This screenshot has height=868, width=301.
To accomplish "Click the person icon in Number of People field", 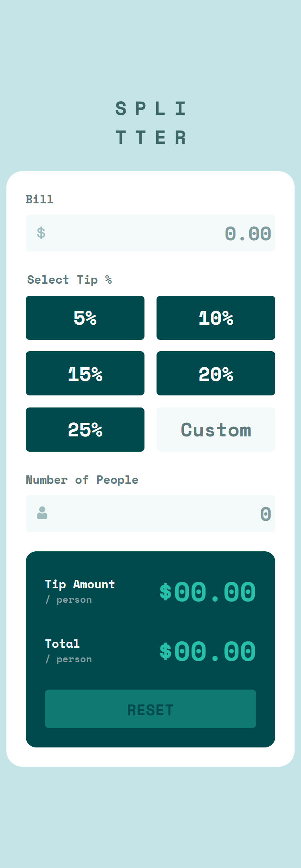I will click(x=41, y=514).
